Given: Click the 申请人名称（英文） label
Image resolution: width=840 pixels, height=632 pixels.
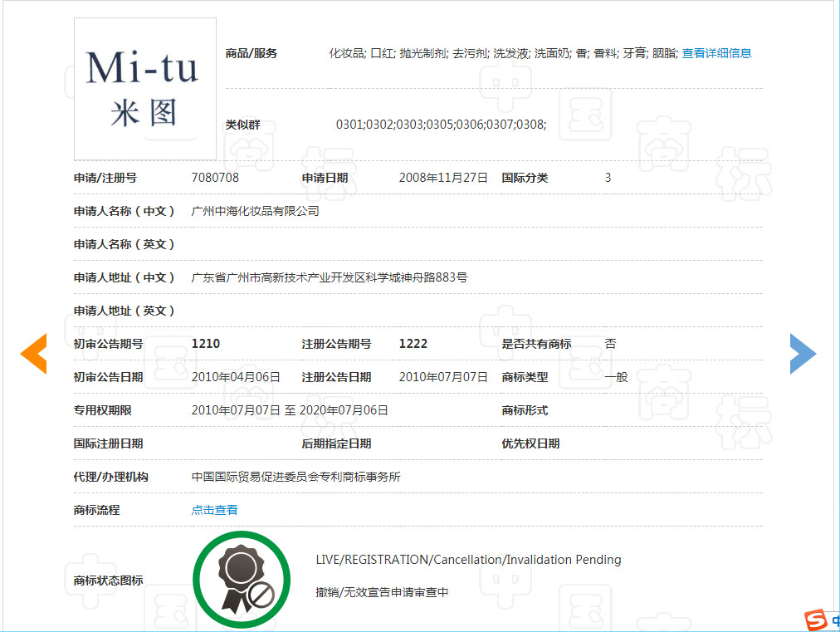Looking at the screenshot, I should pyautogui.click(x=124, y=244).
